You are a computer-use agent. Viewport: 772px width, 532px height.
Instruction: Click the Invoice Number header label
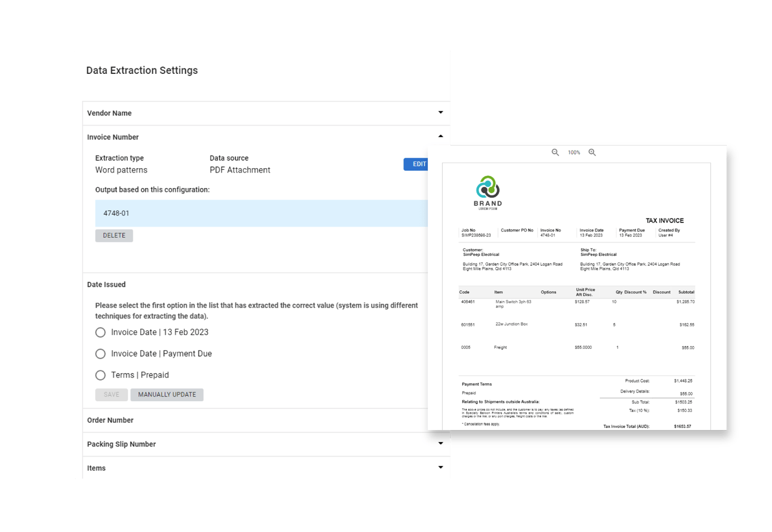coord(113,137)
